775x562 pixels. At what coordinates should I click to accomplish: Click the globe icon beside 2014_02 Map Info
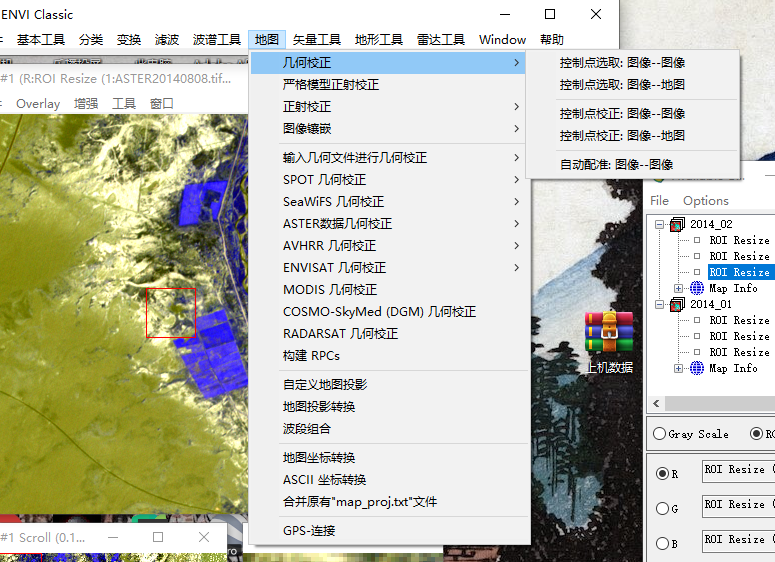click(x=697, y=288)
